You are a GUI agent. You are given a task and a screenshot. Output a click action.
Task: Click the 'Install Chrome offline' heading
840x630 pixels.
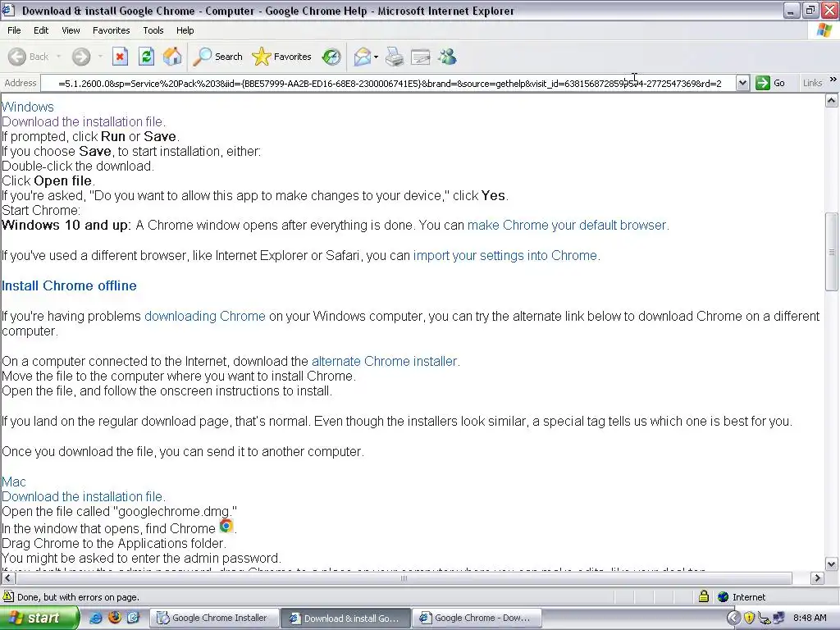click(69, 285)
